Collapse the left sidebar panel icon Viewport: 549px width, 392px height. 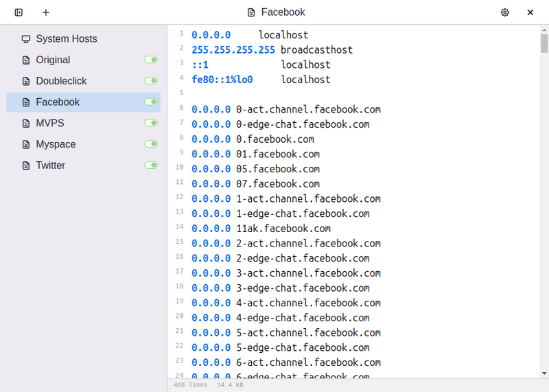(x=19, y=12)
